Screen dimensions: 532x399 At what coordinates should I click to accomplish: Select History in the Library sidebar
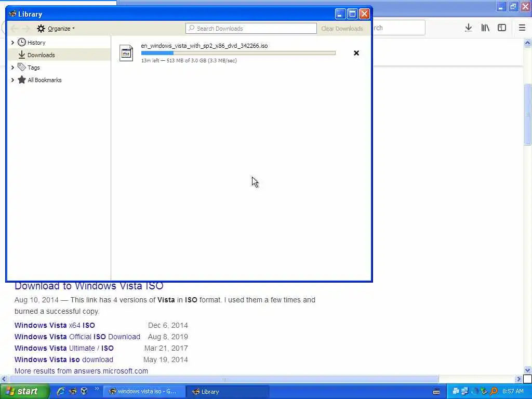[36, 43]
